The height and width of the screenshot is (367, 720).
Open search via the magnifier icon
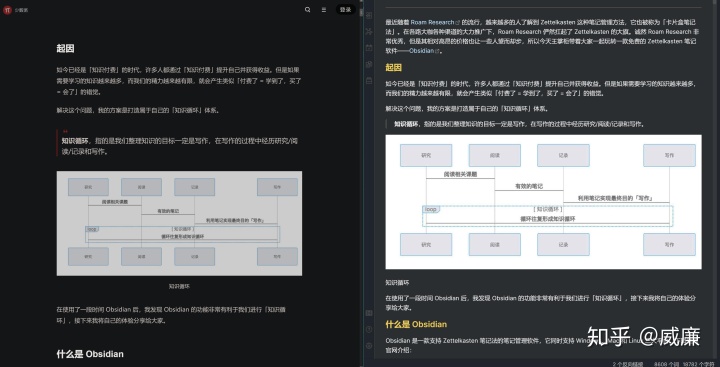308,10
